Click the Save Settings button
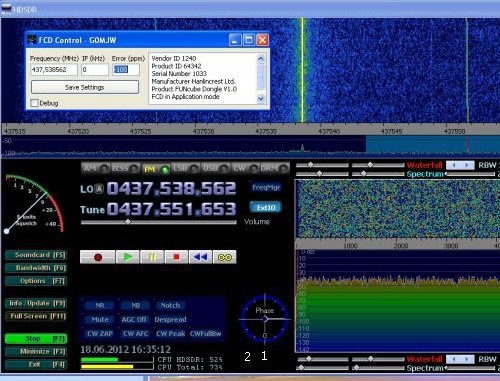The width and height of the screenshot is (500, 381). [x=85, y=87]
